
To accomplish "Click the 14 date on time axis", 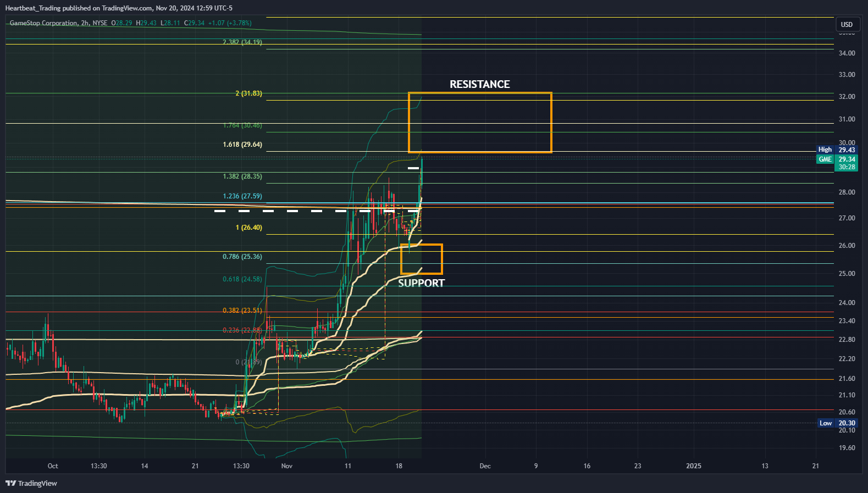I will 145,466.
